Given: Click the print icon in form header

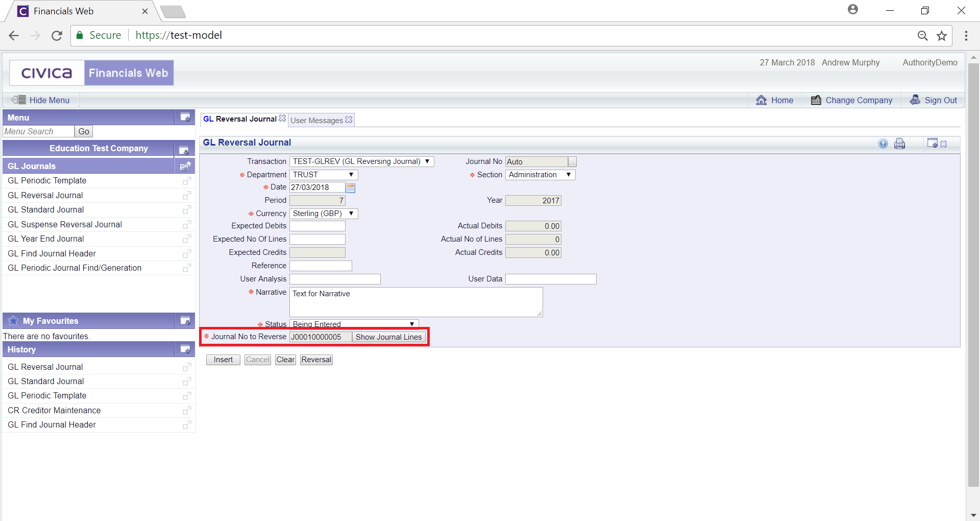Looking at the screenshot, I should (x=899, y=144).
